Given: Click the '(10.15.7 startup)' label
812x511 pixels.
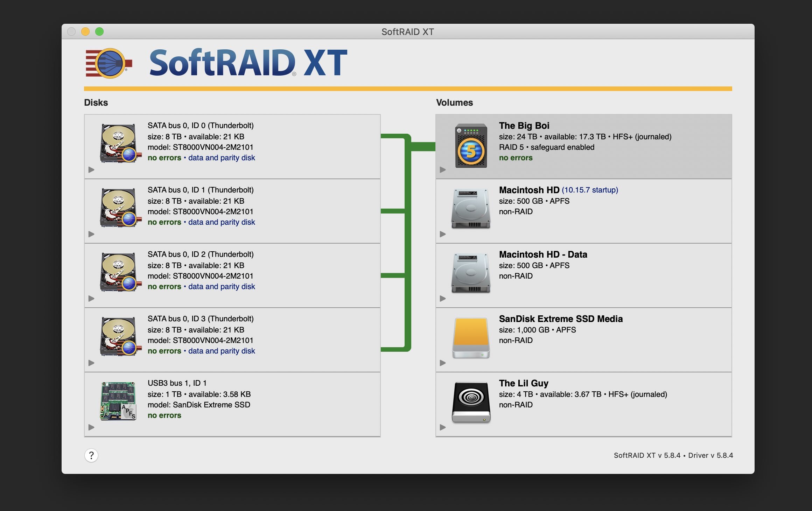Looking at the screenshot, I should point(590,190).
